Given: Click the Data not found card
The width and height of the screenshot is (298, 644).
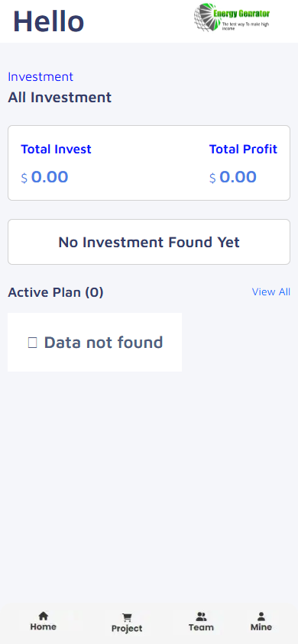Looking at the screenshot, I should click(x=95, y=342).
